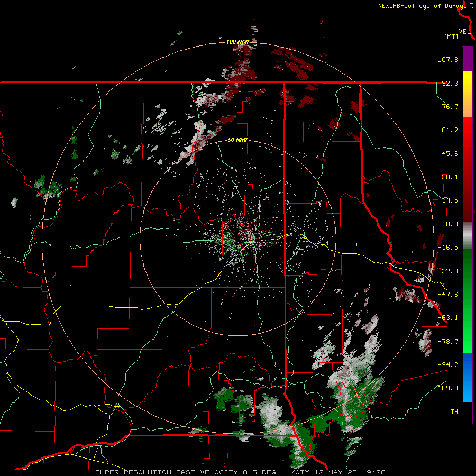The image size is (476, 476).
Task: Click the 107.8 velocity scale value
Action: click(448, 59)
